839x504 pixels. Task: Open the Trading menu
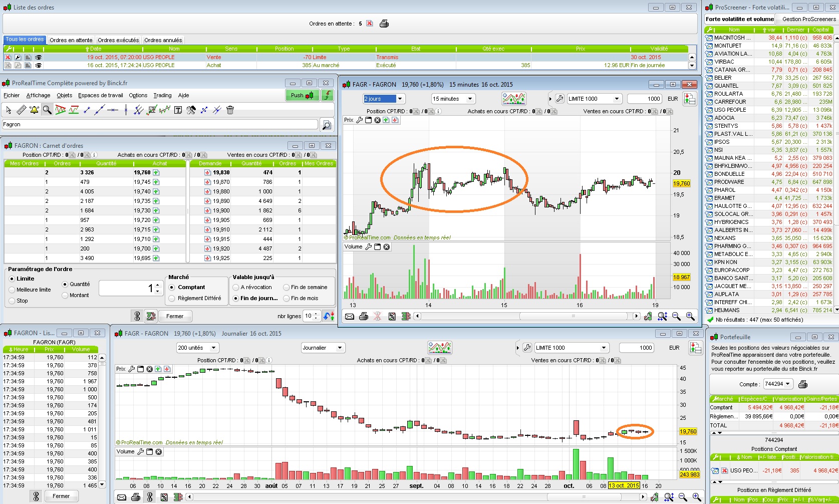point(162,95)
